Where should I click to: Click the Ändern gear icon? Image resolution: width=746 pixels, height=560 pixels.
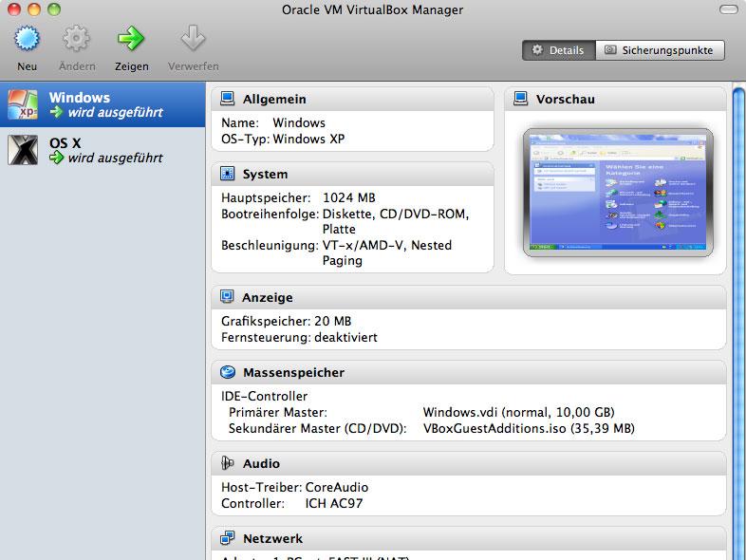click(76, 39)
